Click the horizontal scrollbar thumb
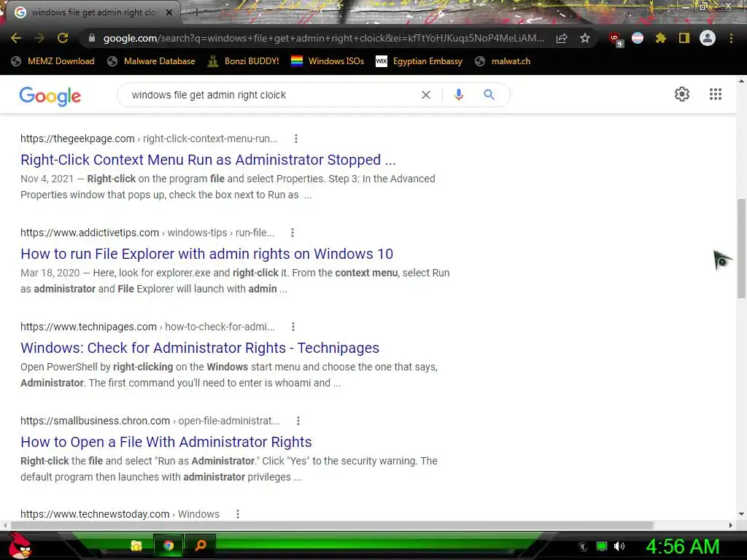This screenshot has height=560, width=747. (x=332, y=525)
